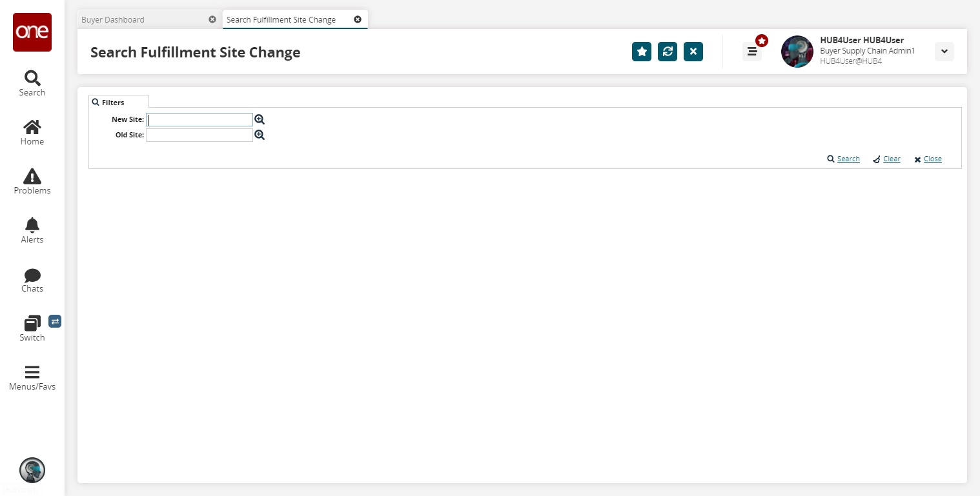The height and width of the screenshot is (496, 980).
Task: Expand the user profile dropdown arrow
Action: (944, 52)
